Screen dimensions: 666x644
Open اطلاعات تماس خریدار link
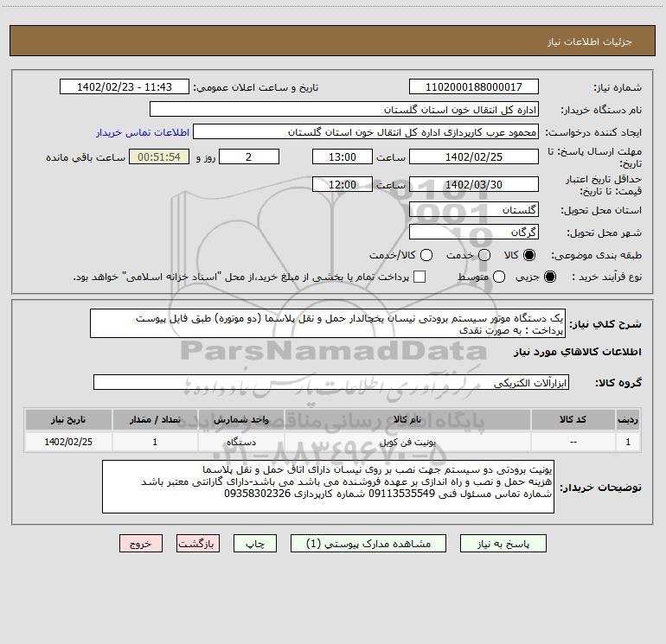(143, 132)
